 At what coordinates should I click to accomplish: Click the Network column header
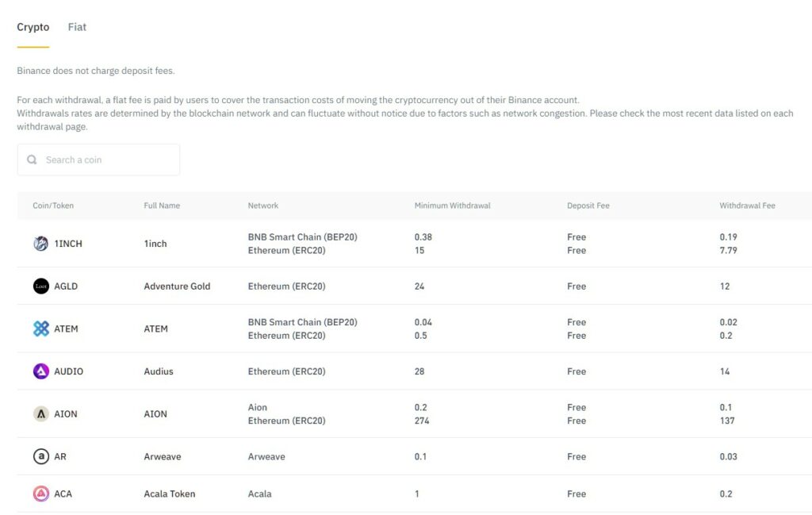point(263,206)
